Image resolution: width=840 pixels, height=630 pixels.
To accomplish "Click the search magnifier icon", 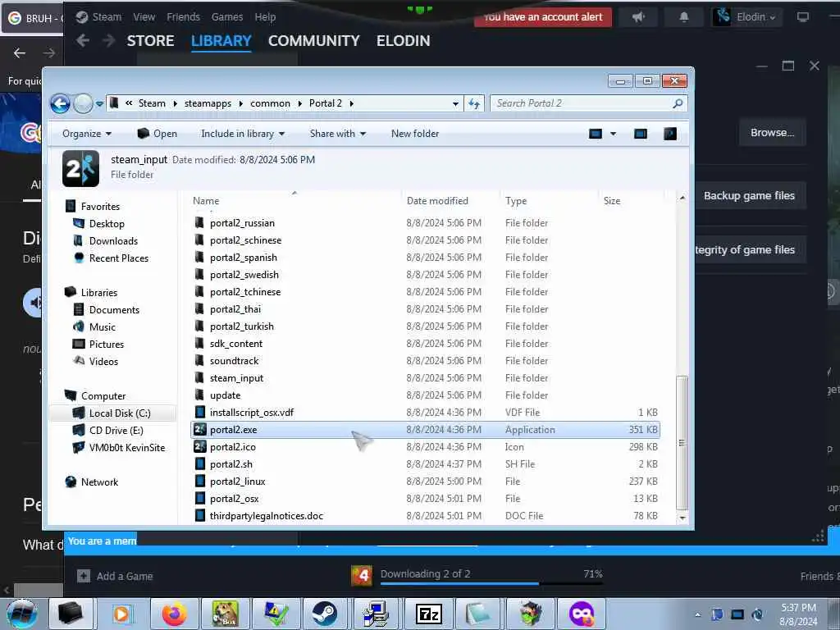I will click(x=678, y=103).
